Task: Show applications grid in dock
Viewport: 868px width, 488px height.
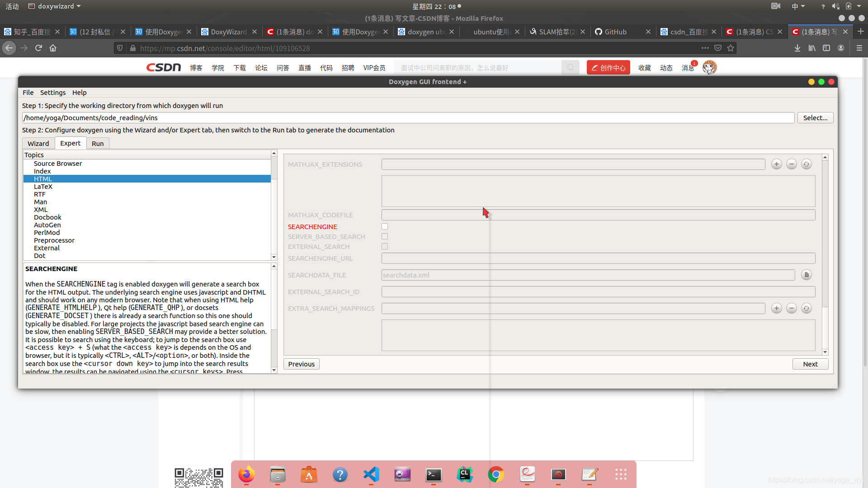Action: (x=621, y=474)
